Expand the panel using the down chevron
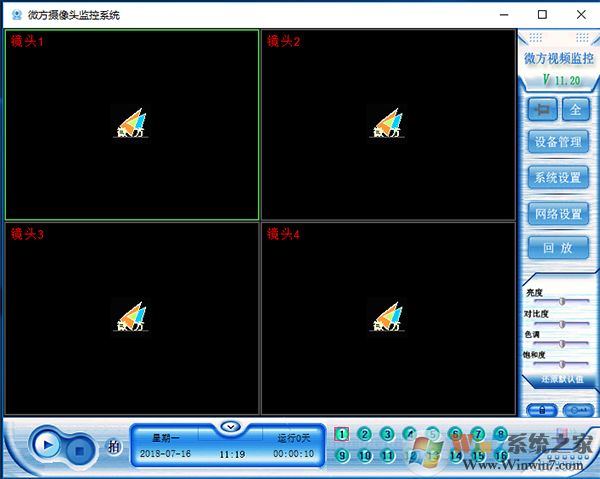The width and height of the screenshot is (600, 479). pyautogui.click(x=231, y=426)
